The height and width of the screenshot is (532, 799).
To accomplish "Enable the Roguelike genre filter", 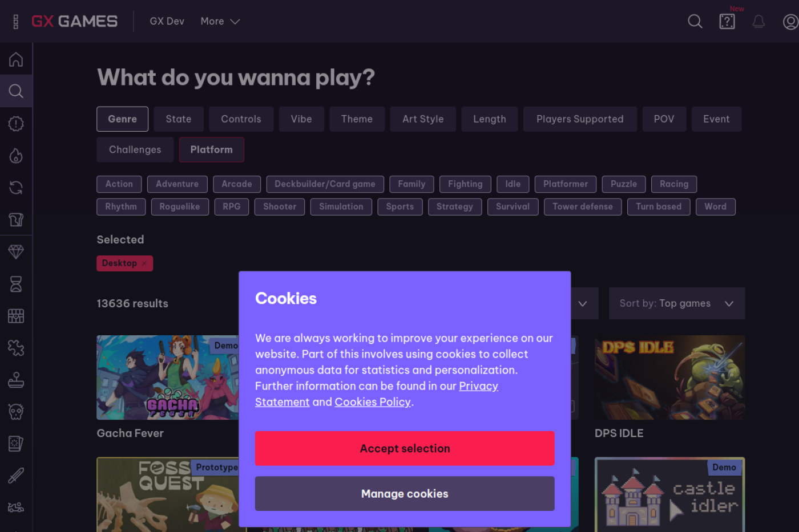I will [x=180, y=207].
